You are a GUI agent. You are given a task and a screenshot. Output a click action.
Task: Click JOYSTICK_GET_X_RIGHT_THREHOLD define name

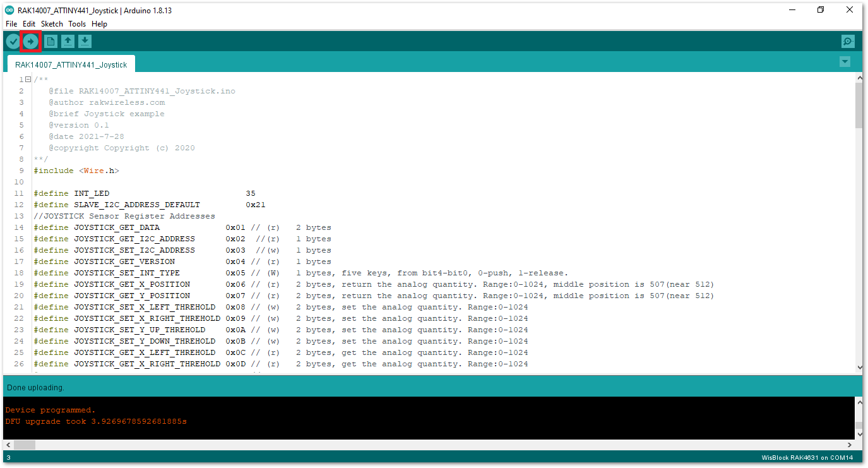pyautogui.click(x=147, y=364)
